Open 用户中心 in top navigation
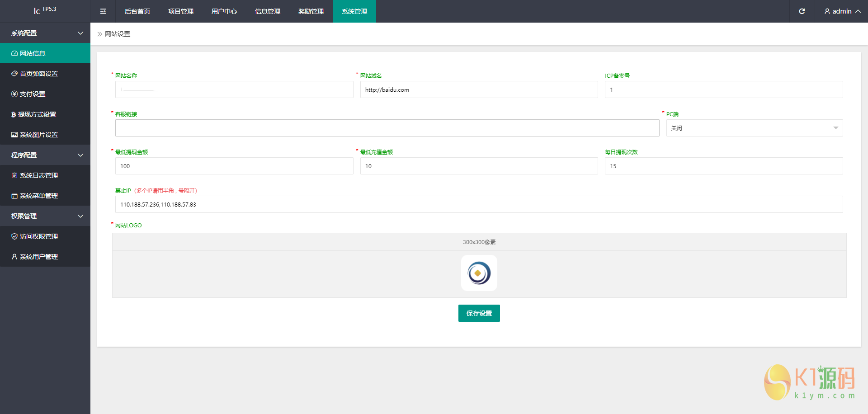 coord(224,11)
